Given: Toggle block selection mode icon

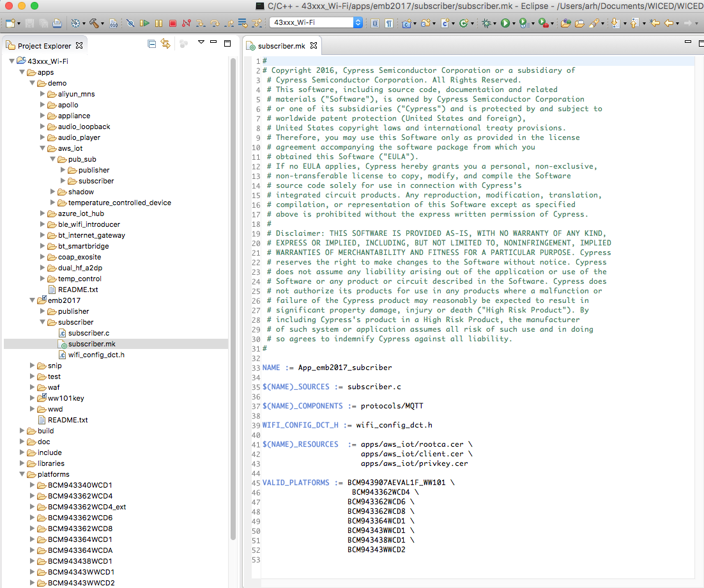Looking at the screenshot, I should (x=375, y=23).
